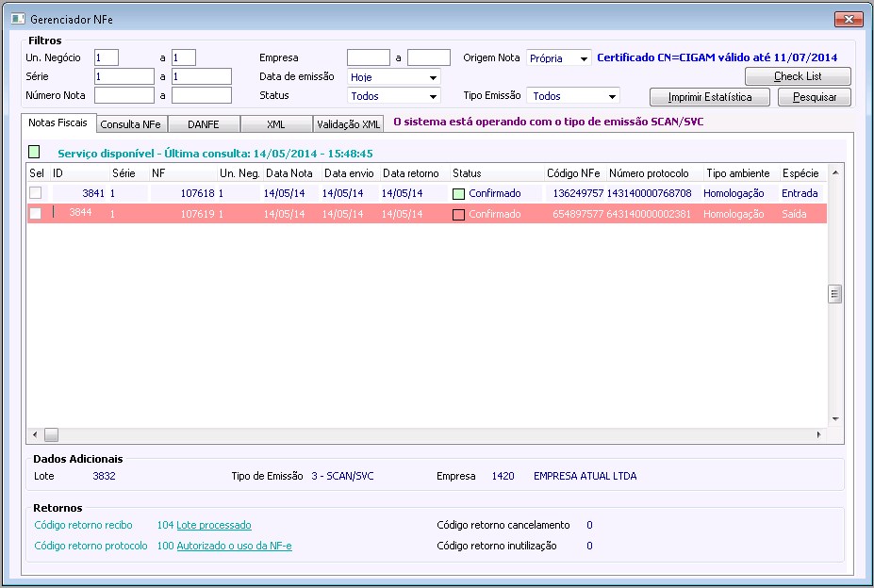Tick the Sel checkbox for ID 3844
Image resolution: width=874 pixels, height=588 pixels.
coord(36,214)
